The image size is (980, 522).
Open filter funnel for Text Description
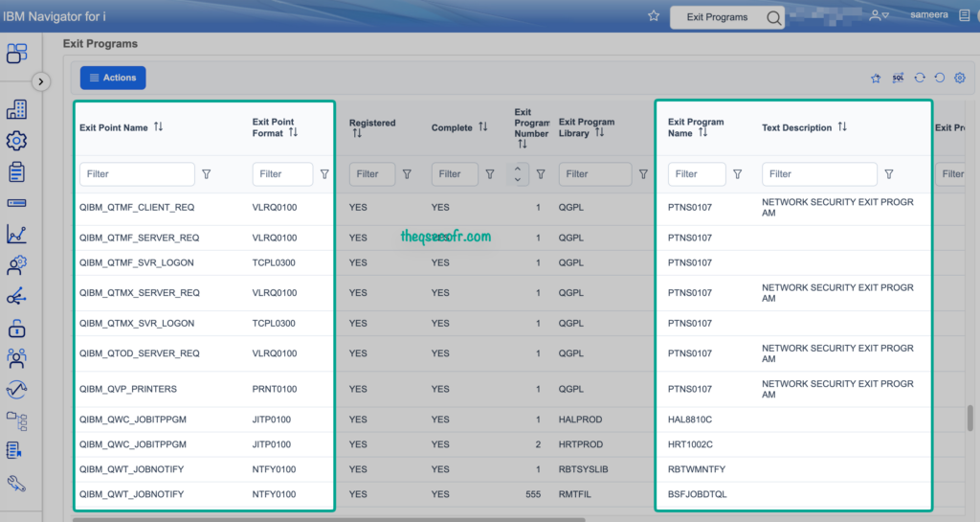coord(889,174)
